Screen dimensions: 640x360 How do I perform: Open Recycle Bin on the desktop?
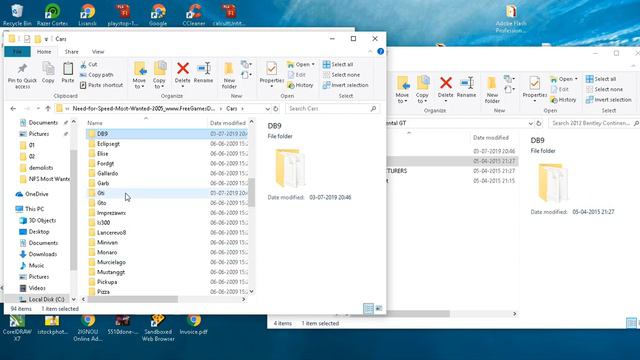pos(17,15)
